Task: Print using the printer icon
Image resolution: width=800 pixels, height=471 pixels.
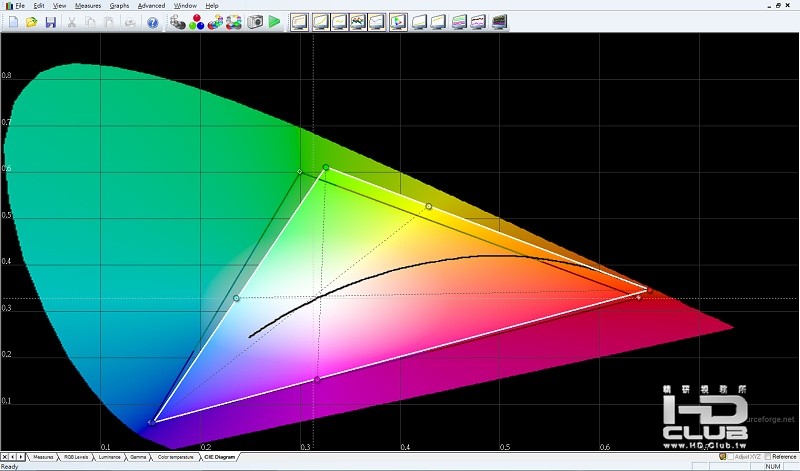Action: pyautogui.click(x=130, y=22)
